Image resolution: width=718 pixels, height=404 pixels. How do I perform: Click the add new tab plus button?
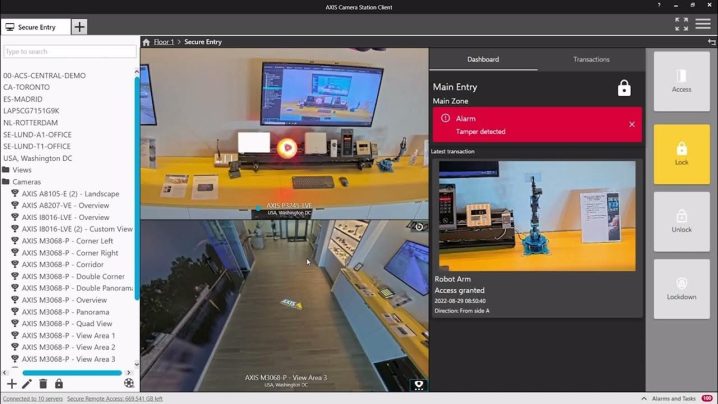point(79,26)
